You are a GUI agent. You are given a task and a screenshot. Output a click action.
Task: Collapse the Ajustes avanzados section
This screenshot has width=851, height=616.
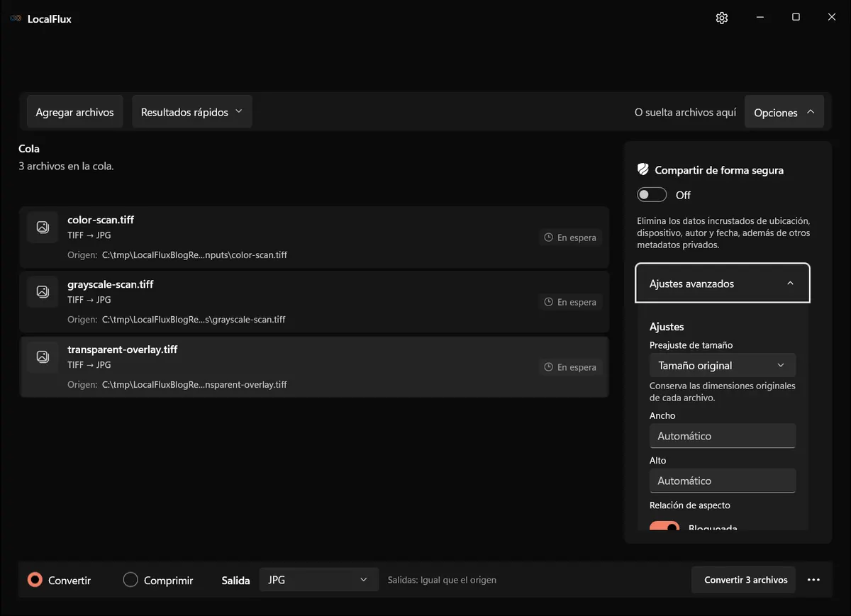coord(723,284)
